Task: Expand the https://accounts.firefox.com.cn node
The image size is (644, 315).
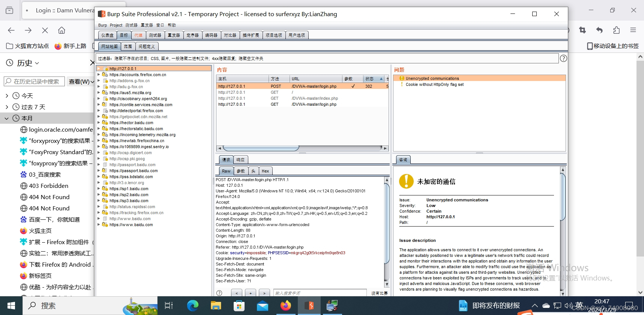Action: 99,75
